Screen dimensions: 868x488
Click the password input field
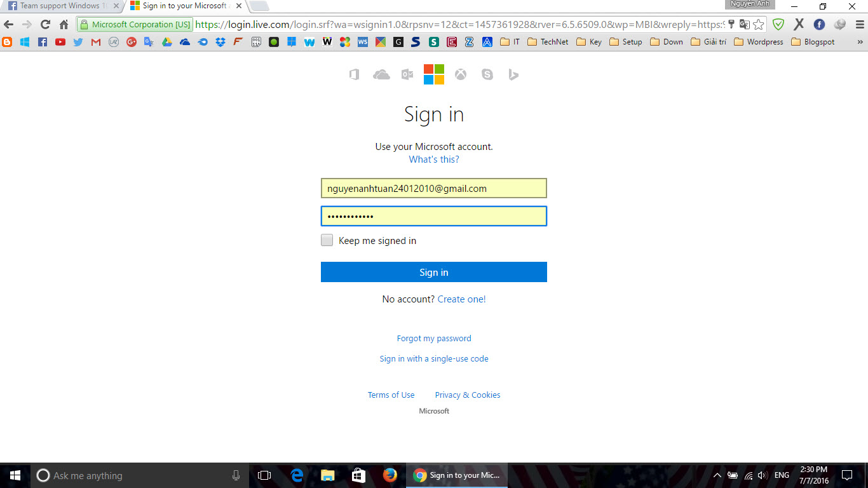click(x=434, y=216)
